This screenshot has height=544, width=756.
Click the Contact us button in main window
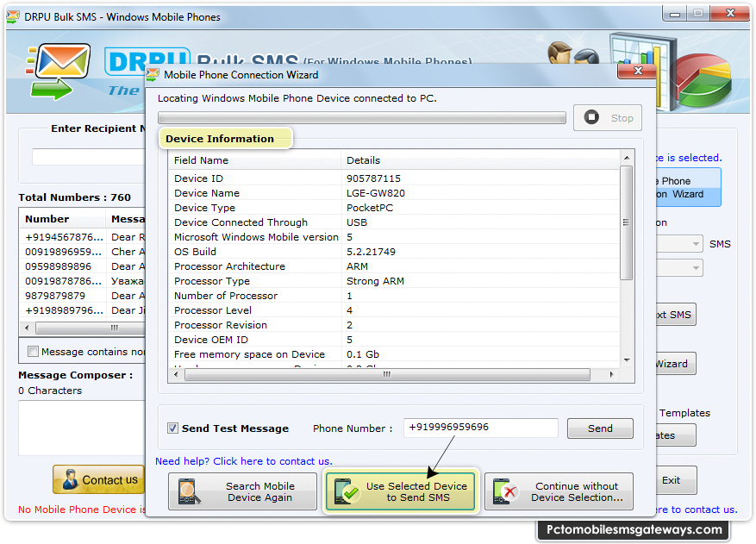99,479
